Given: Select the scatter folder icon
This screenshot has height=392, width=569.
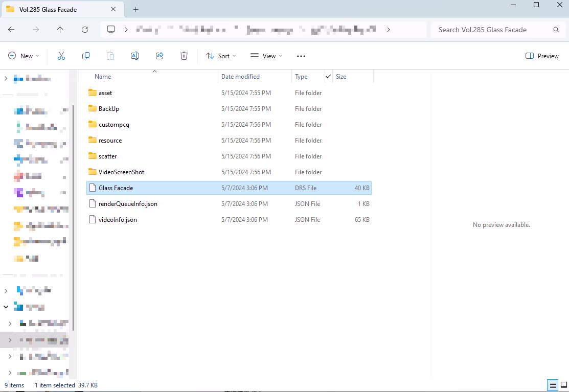Looking at the screenshot, I should [x=93, y=156].
